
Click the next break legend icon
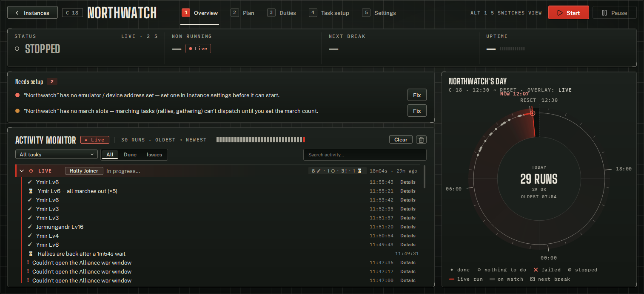pyautogui.click(x=533, y=279)
